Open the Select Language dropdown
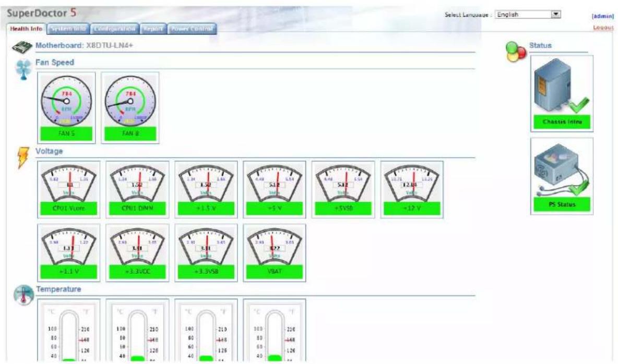618x364 pixels. (x=528, y=15)
